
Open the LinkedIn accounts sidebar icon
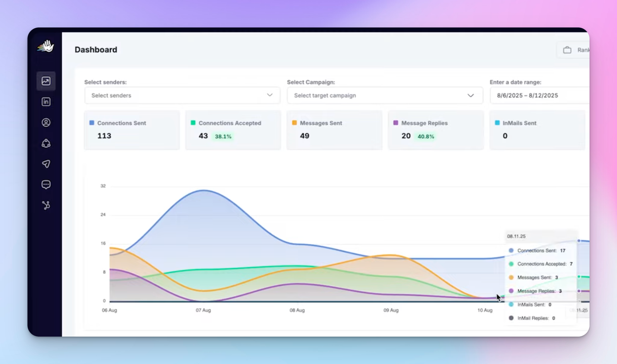[x=46, y=102]
